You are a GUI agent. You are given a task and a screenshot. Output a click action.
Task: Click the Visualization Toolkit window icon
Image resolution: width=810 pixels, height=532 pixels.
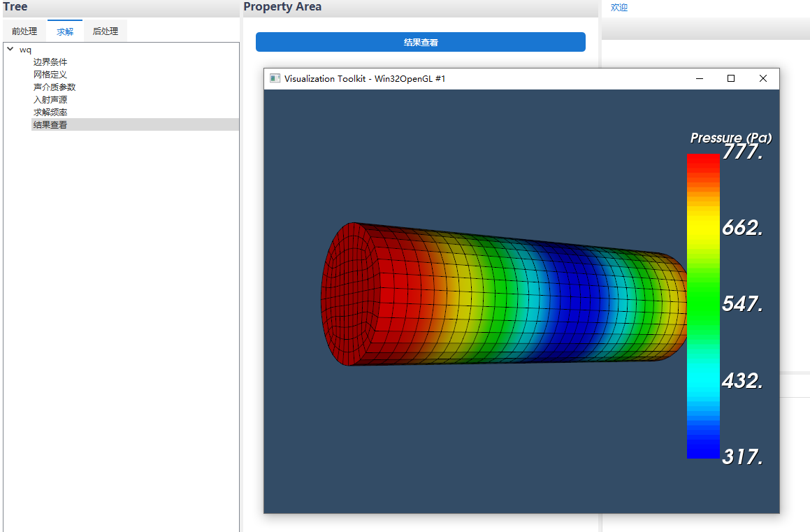[275, 78]
